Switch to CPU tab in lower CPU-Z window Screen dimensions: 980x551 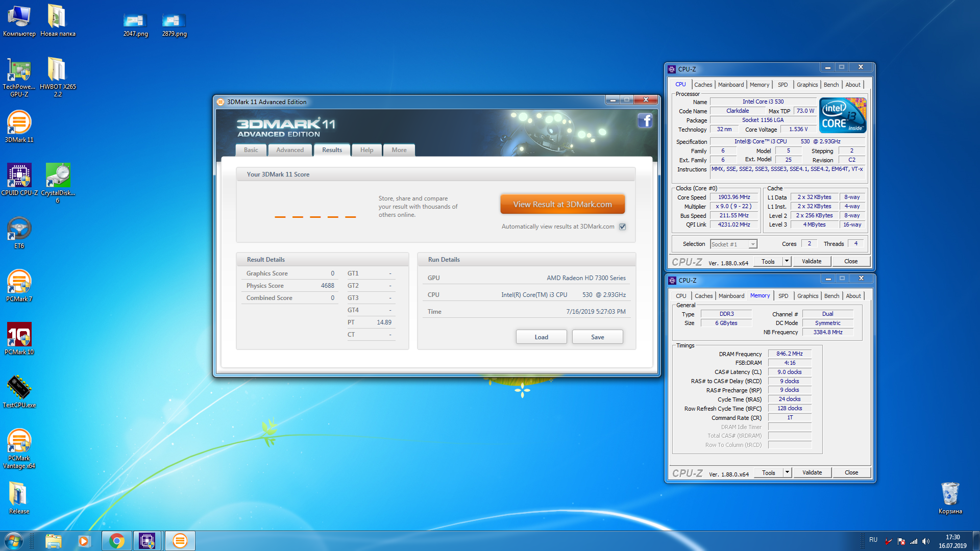point(681,296)
